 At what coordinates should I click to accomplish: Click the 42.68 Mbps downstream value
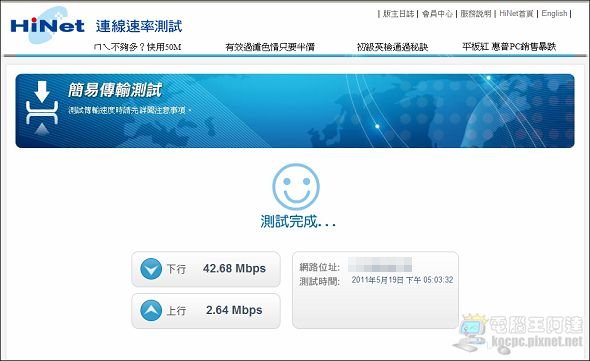tap(234, 268)
